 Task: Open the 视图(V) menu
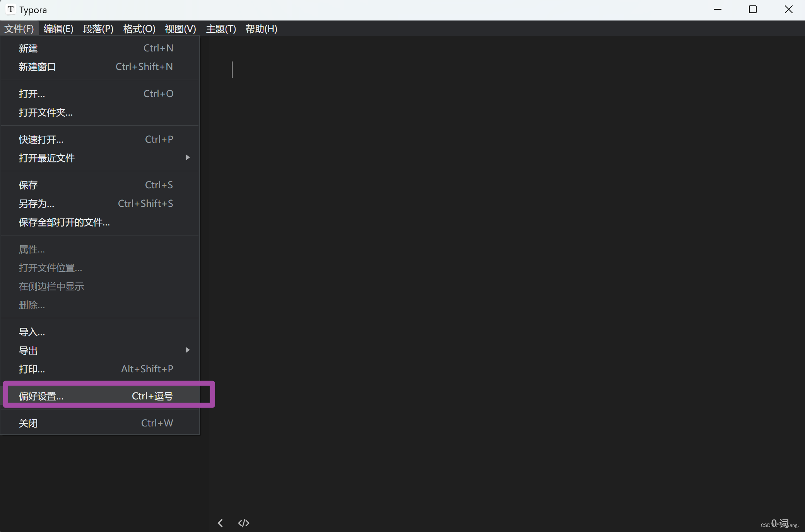pyautogui.click(x=180, y=29)
